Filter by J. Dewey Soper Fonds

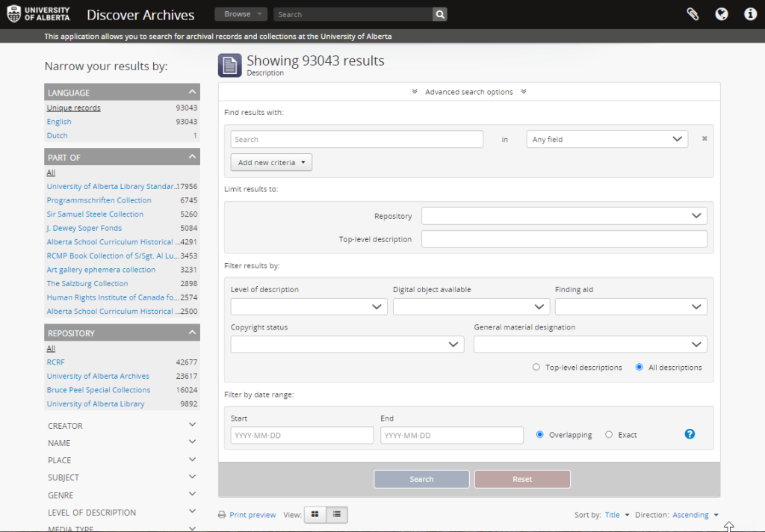point(84,228)
